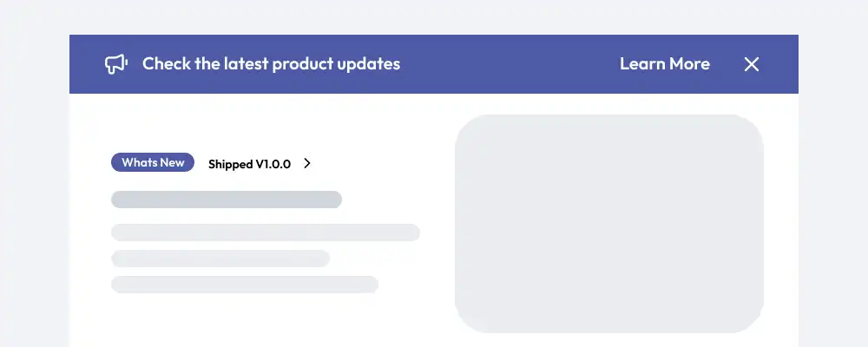Screen dimensions: 868x347
Task: Click the dark gray heading placeholder bar
Action: tap(226, 200)
